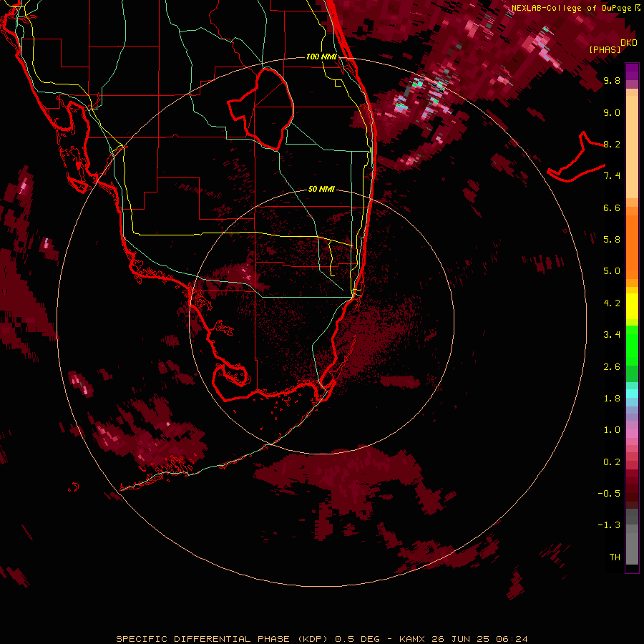
Task: Click the NEXLAB-College of DuPage label
Action: coord(571,8)
